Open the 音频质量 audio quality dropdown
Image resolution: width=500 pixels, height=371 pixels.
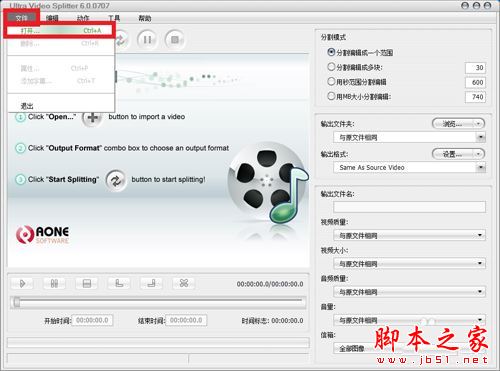point(409,292)
